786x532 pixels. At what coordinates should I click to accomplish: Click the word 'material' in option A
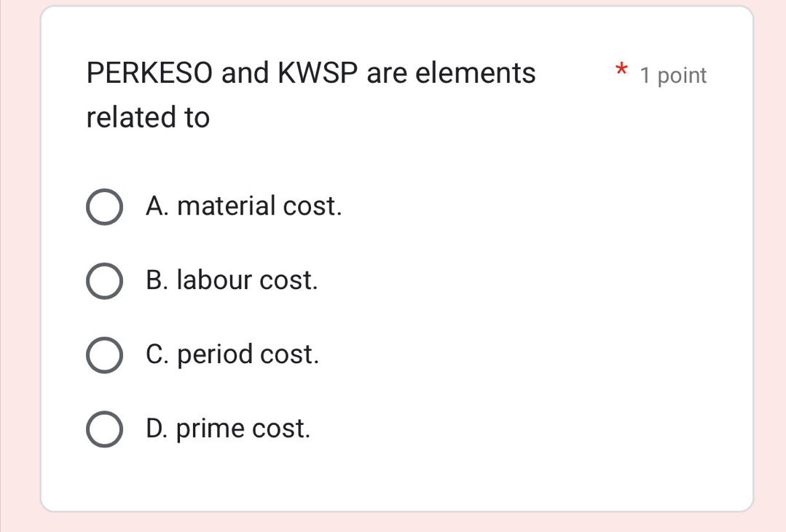click(226, 207)
